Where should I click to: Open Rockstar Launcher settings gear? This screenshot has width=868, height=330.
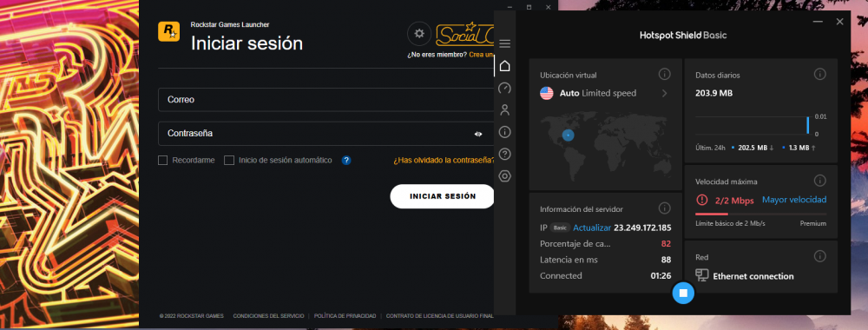pos(419,34)
